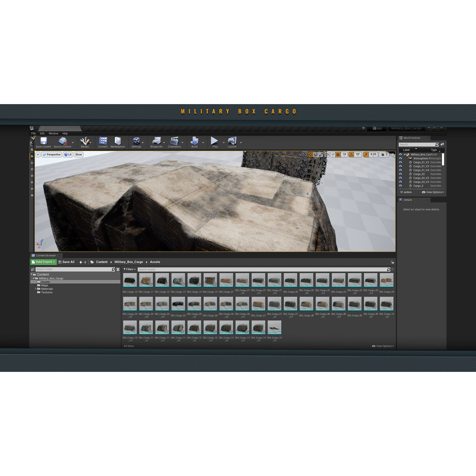This screenshot has width=476, height=476.
Task: Select the scale gizmo mode icon
Action: click(321, 155)
